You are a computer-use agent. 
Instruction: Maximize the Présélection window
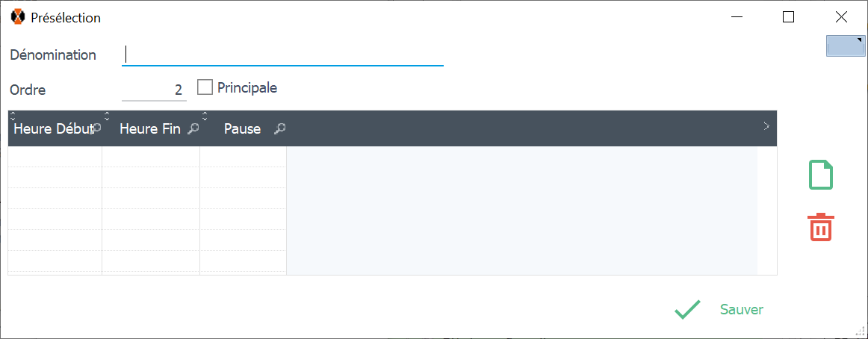788,17
